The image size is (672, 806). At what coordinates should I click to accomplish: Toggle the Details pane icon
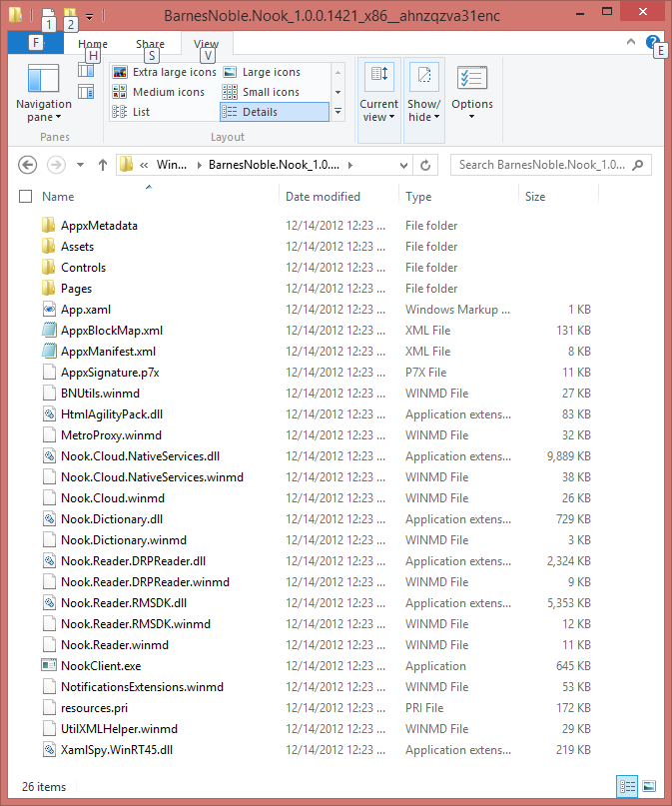coord(86,92)
